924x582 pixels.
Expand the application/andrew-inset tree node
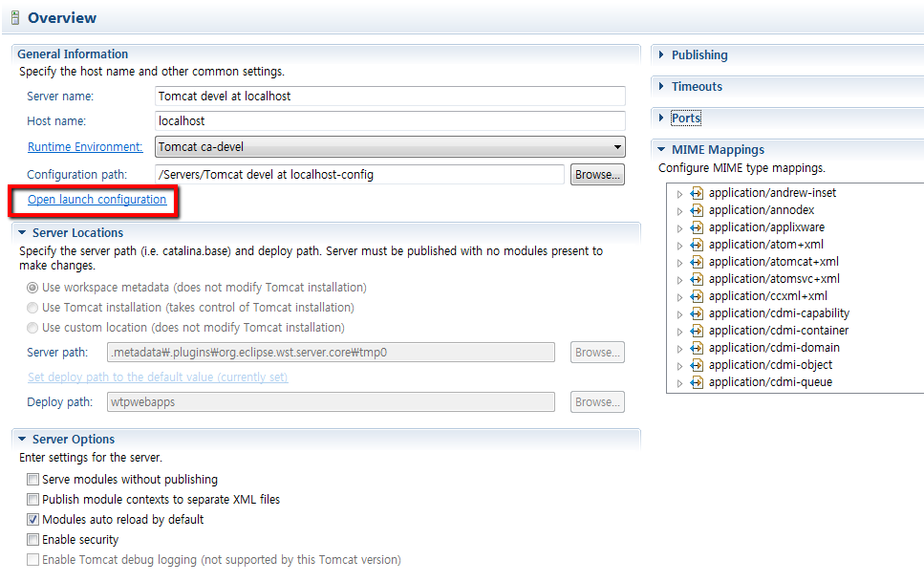tap(679, 194)
